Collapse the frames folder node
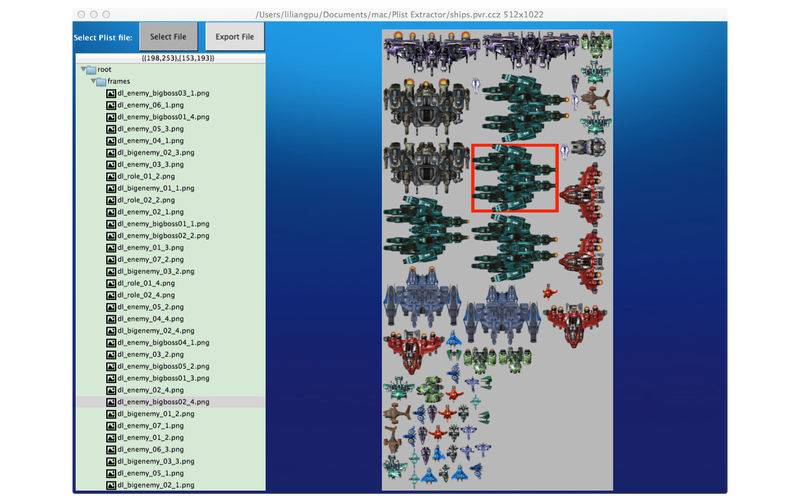Image resolution: width=800 pixels, height=500 pixels. point(93,81)
